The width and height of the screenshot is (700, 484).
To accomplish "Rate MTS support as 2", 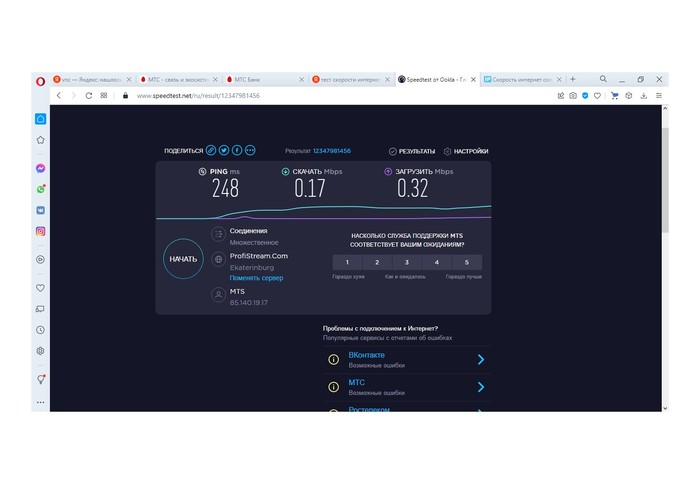I will tap(377, 263).
